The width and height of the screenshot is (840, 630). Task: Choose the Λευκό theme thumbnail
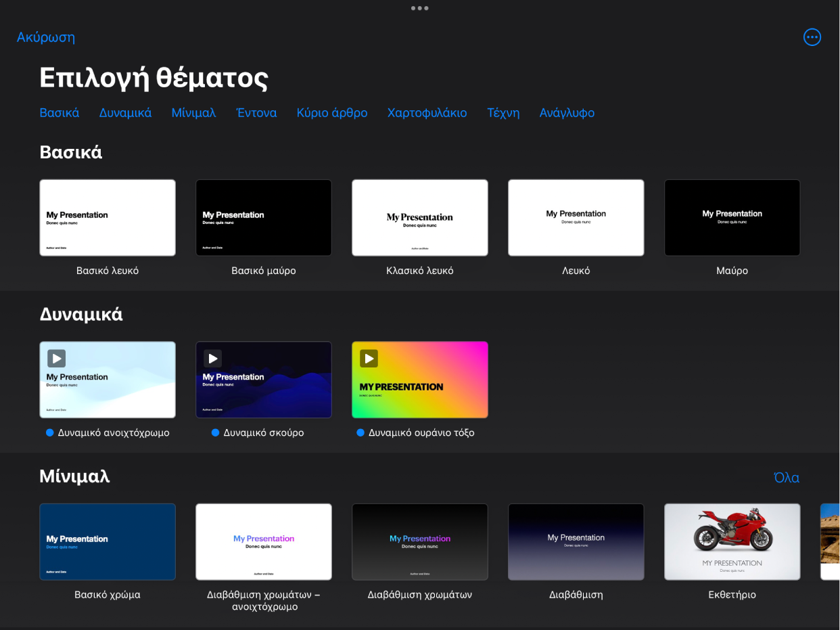(x=576, y=218)
